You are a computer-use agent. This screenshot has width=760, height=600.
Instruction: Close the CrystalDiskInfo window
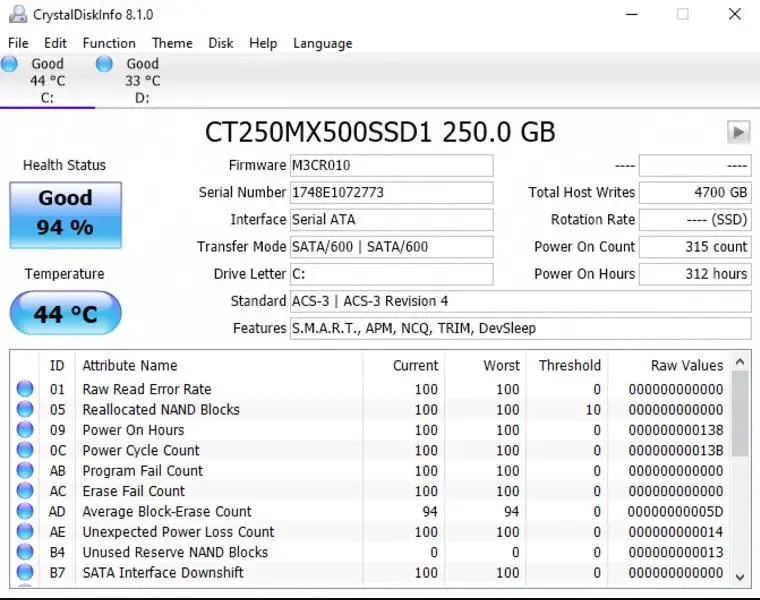point(735,15)
